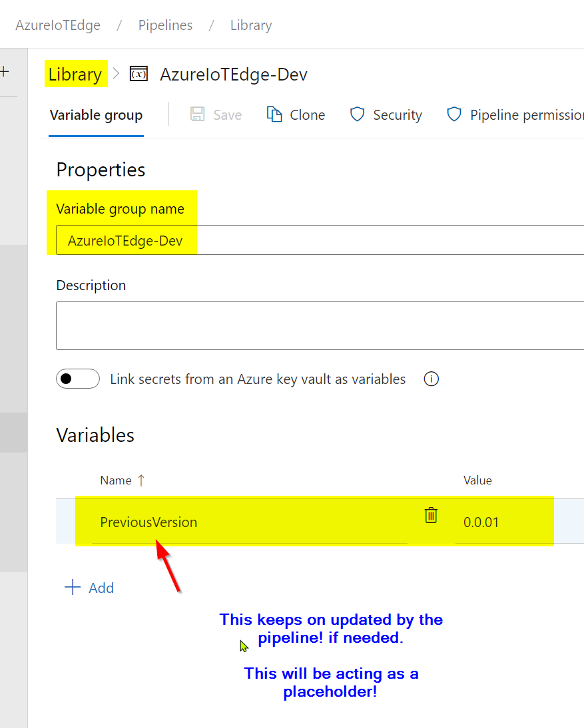The width and height of the screenshot is (584, 728).
Task: Sort variables by Name column
Action: (116, 480)
